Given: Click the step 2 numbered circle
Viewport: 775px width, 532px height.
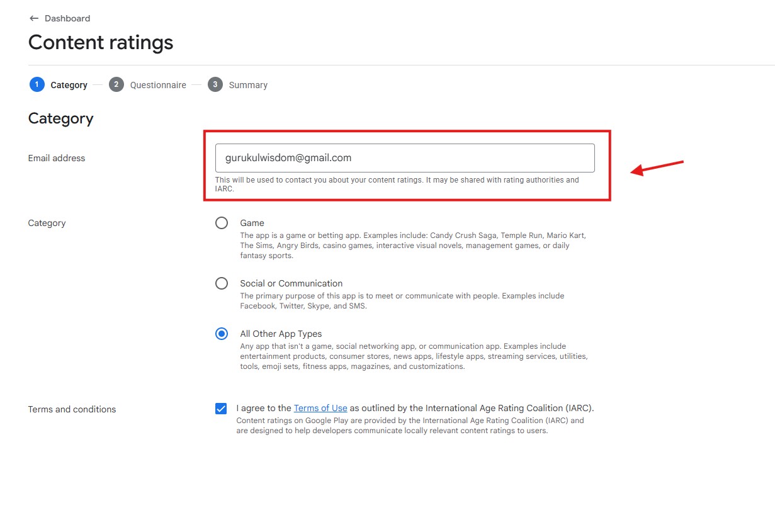Looking at the screenshot, I should pos(116,85).
